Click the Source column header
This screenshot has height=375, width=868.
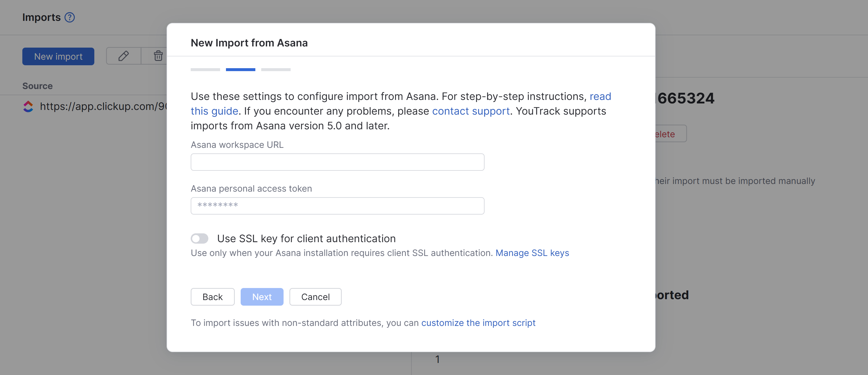click(x=37, y=86)
